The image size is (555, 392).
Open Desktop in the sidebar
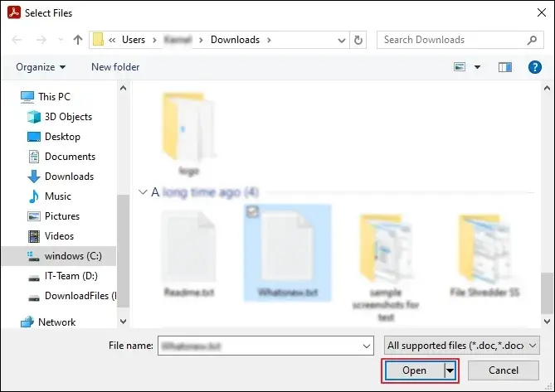[x=62, y=137]
